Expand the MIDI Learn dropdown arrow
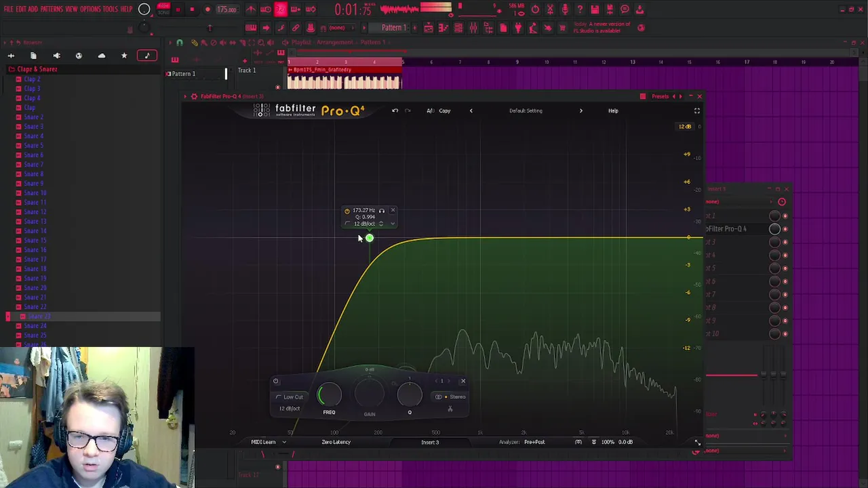Screen dimensions: 868x488 point(284,442)
